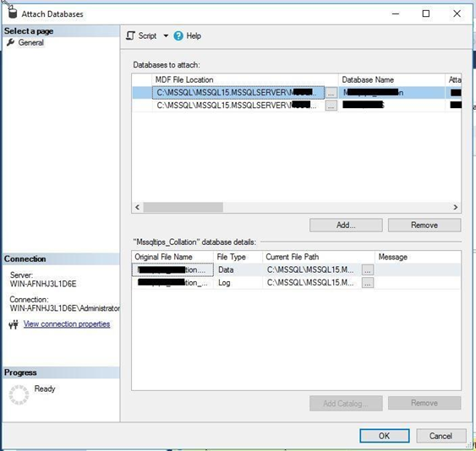The width and height of the screenshot is (476, 451).
Task: Browse MDF file for second database row
Action: (x=331, y=106)
